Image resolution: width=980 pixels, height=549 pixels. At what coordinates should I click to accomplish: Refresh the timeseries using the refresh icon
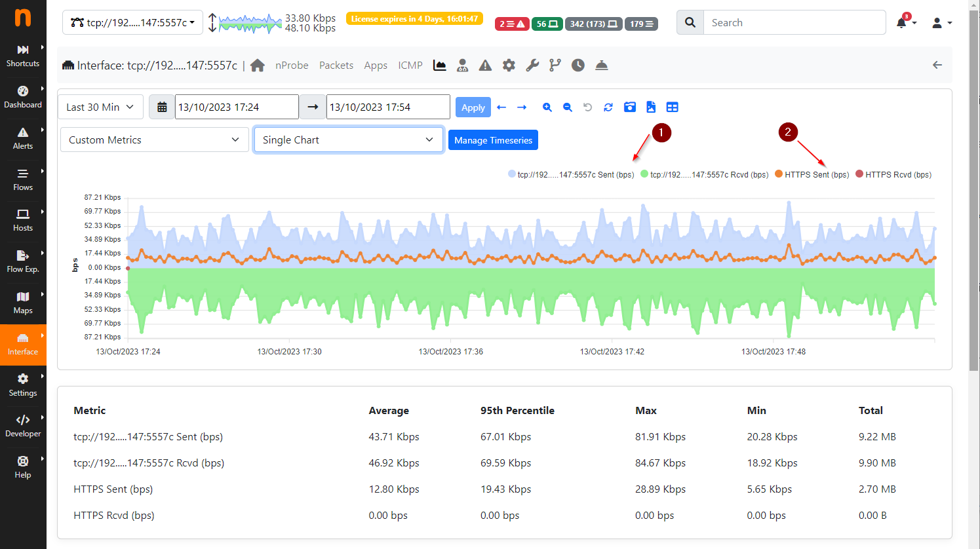[x=608, y=107]
